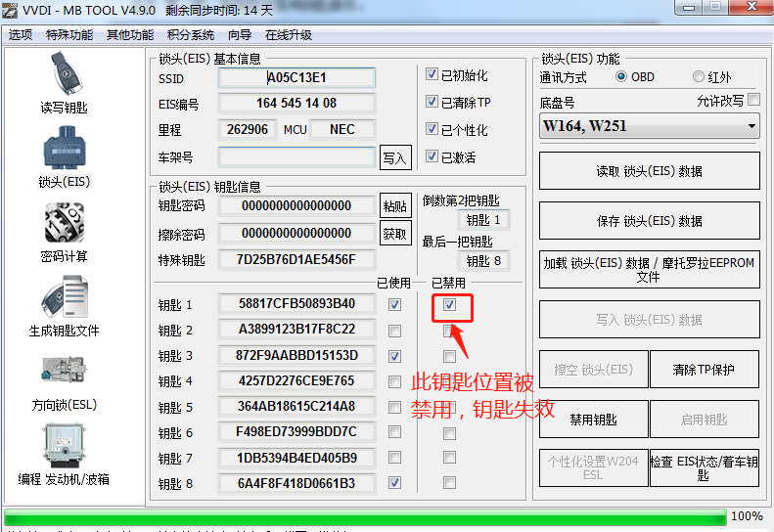Click the 清除TP保护 button
The width and height of the screenshot is (774, 532).
704,370
